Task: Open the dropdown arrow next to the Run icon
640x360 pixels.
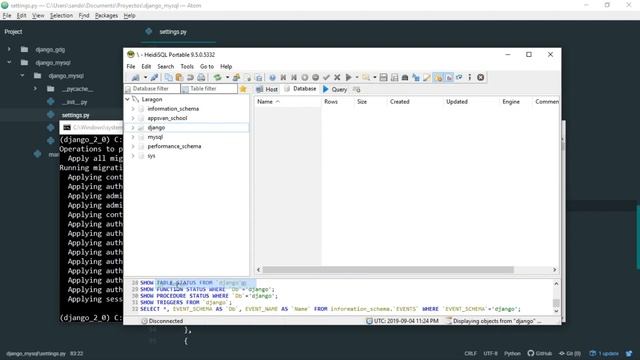Action: point(357,77)
